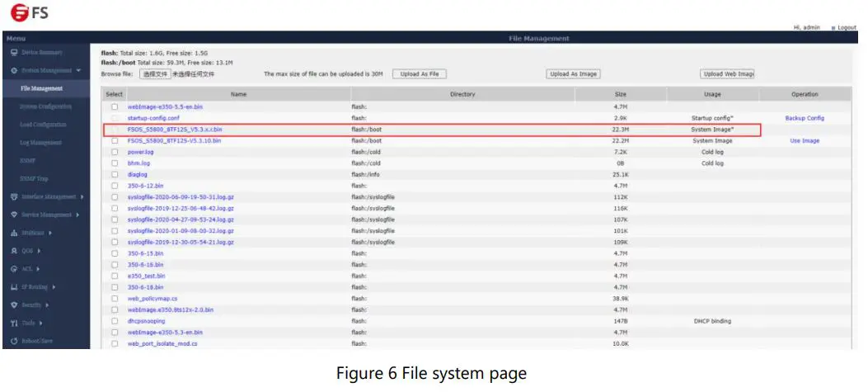This screenshot has width=868, height=392.
Task: Expand the Service Management arrow
Action: click(x=77, y=215)
